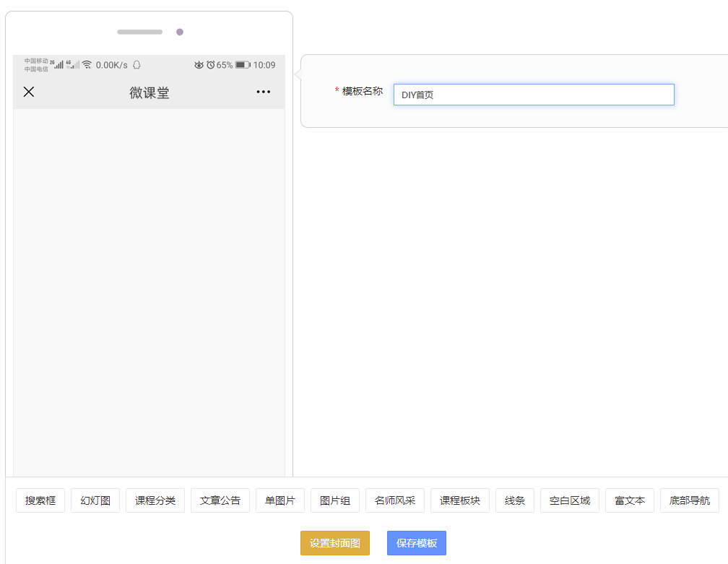The image size is (728, 564).
Task: Click the 0.00K/s network speed text
Action: point(111,65)
